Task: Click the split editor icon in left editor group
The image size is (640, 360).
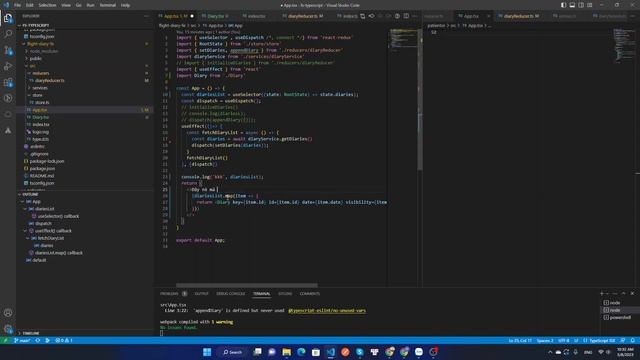Action: click(x=406, y=16)
